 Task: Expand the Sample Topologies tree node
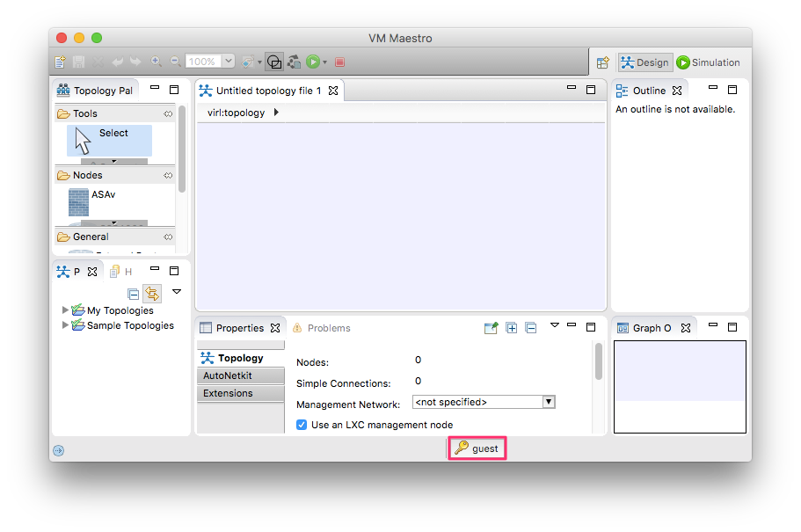tap(65, 324)
